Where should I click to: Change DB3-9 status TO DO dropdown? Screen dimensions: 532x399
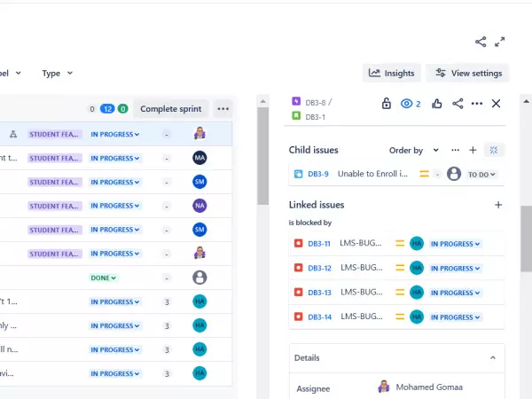click(481, 175)
